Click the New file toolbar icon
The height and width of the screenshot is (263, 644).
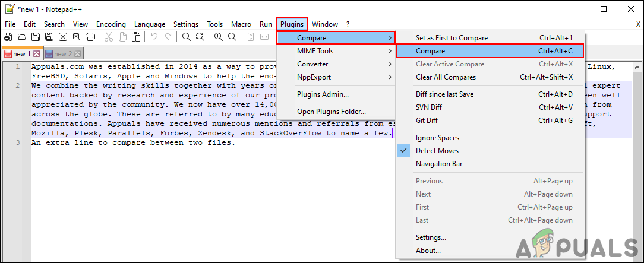coord(8,37)
